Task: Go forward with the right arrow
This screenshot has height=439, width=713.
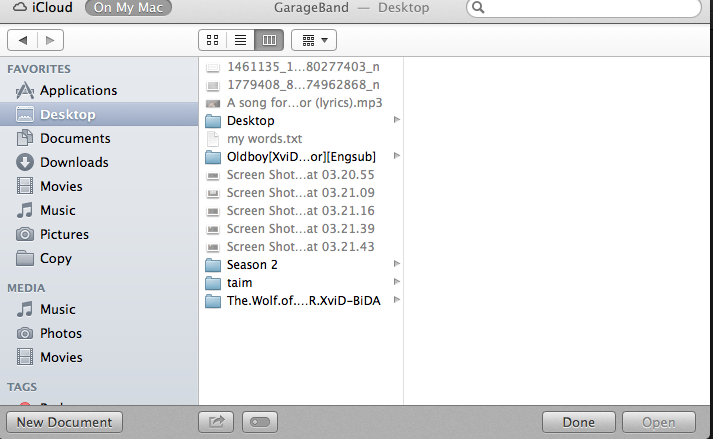Action: [x=50, y=40]
